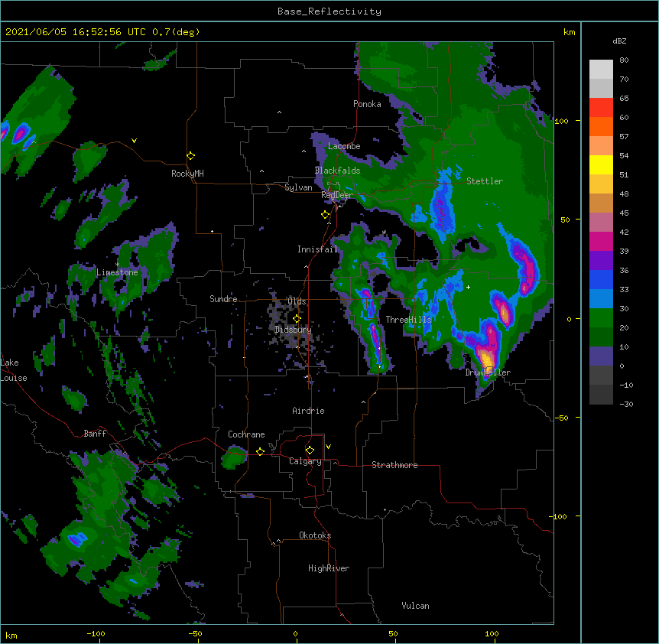659x644 pixels.
Task: Click the small square marker at Drumheller
Action: pos(489,370)
